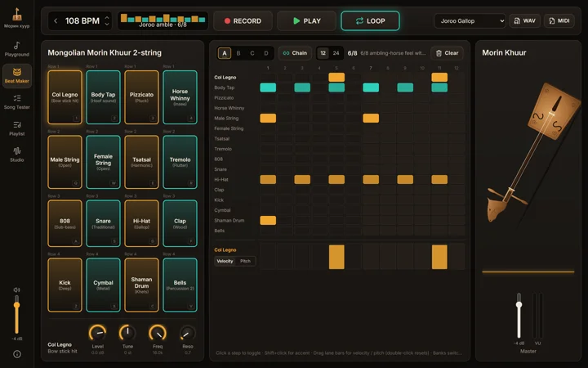
Task: Click the Tune knob
Action: click(127, 333)
